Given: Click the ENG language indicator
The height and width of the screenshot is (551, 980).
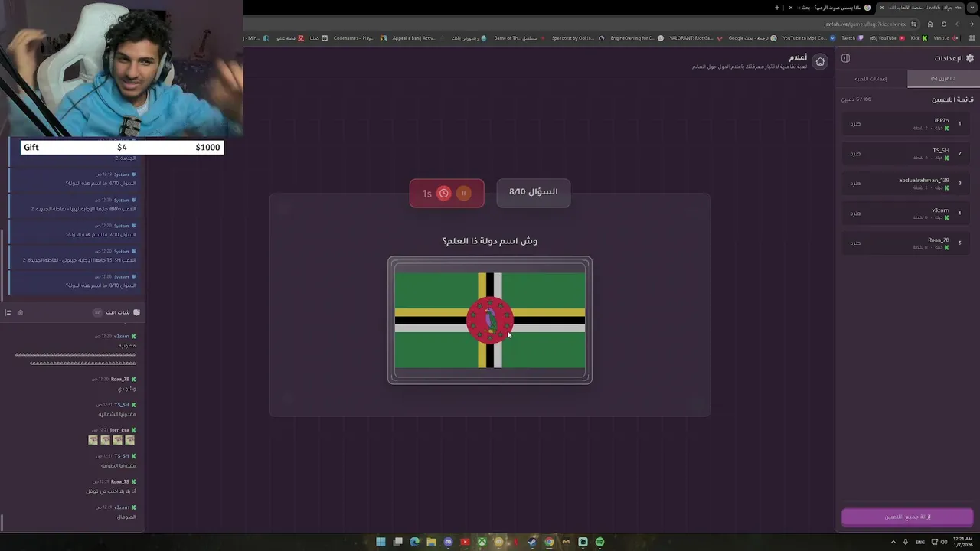Looking at the screenshot, I should pyautogui.click(x=920, y=542).
